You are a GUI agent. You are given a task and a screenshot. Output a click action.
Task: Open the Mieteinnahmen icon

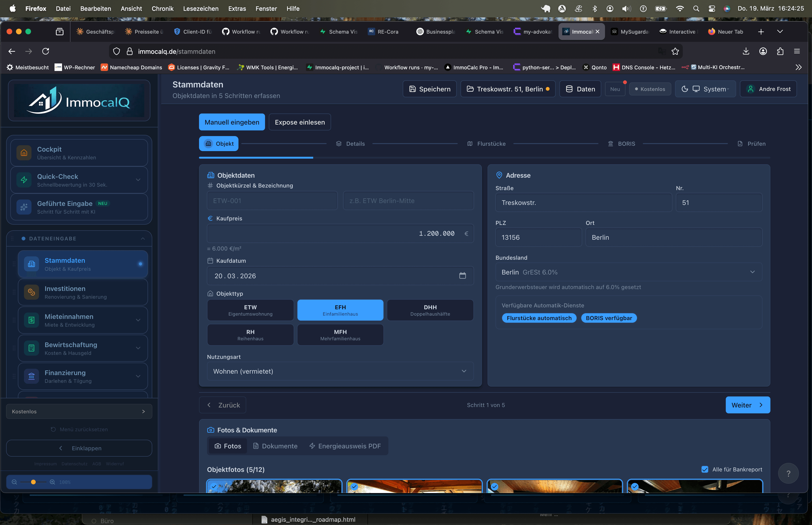(31, 320)
